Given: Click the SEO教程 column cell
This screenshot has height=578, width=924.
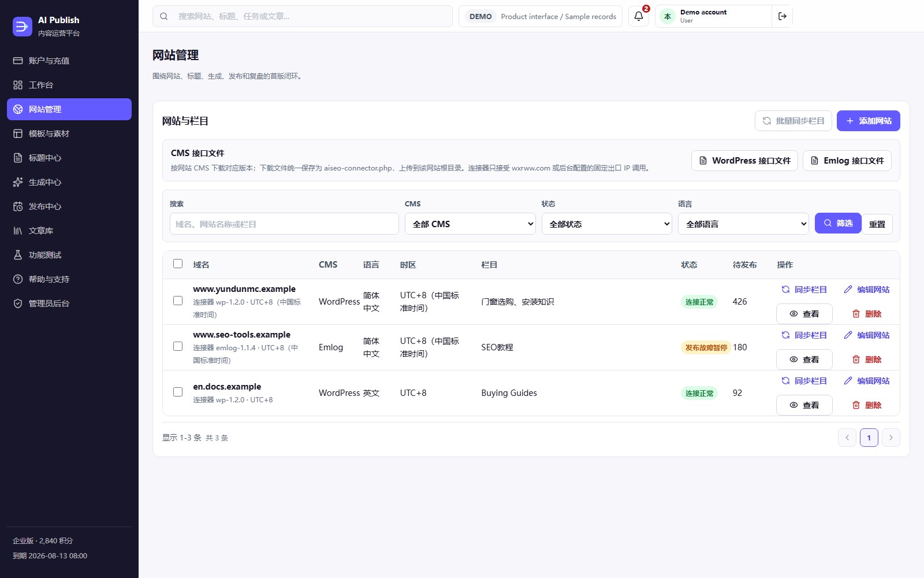Looking at the screenshot, I should tap(497, 347).
